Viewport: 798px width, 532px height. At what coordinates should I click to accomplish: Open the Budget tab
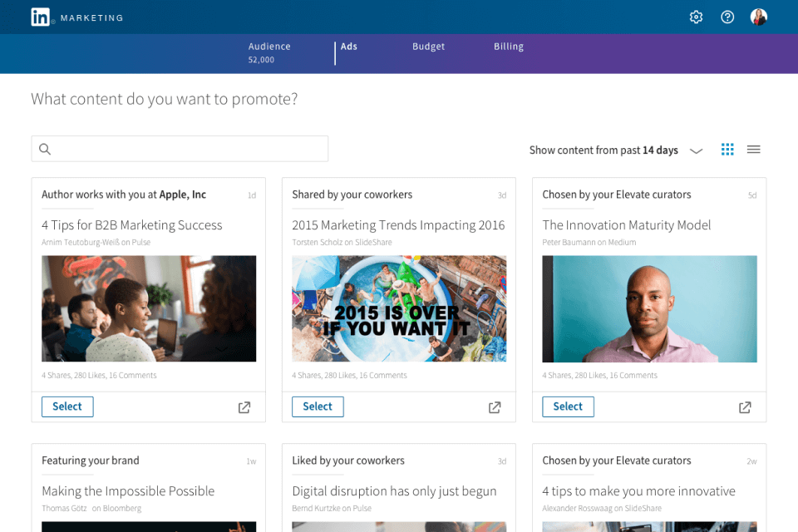428,47
